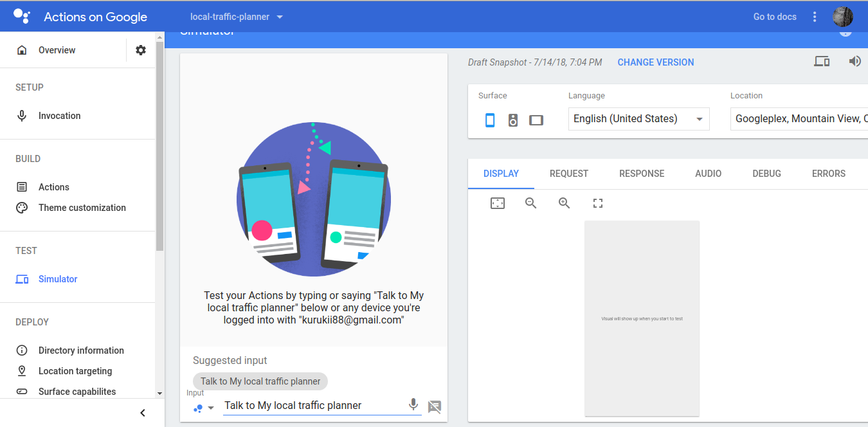Collapse the sidebar with the left chevron
The width and height of the screenshot is (868, 427).
click(x=143, y=413)
